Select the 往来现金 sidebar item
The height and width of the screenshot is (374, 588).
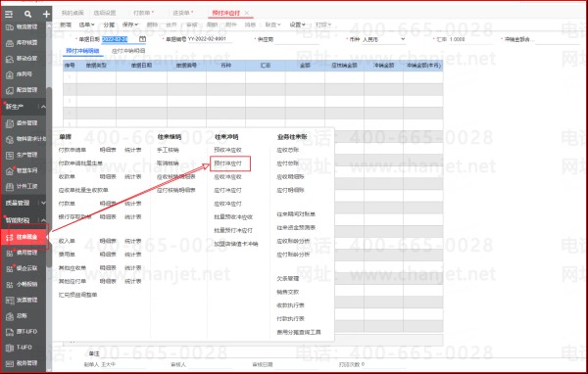(24, 237)
